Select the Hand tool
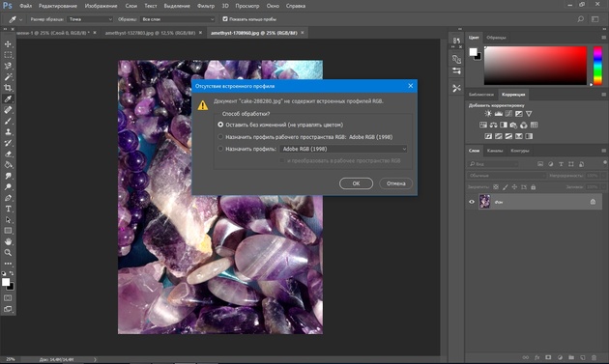Viewport: 609px width, 364px height. [8, 241]
